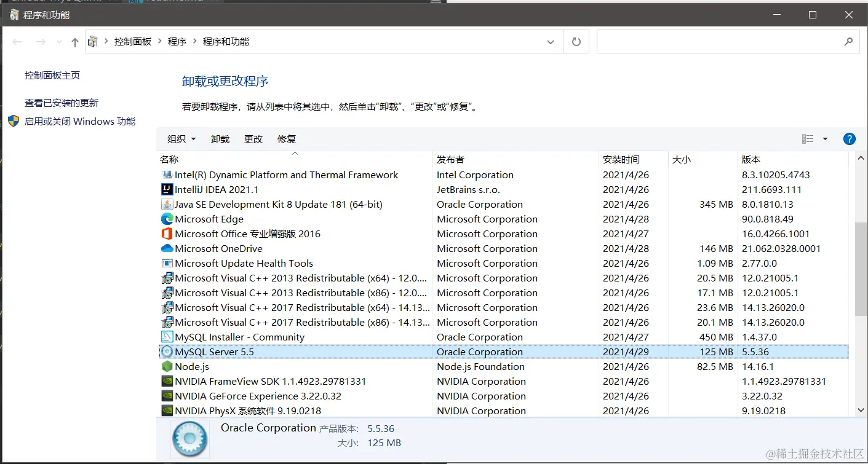Click the Microsoft Office 2016 icon
This screenshot has height=464, width=868.
coord(167,234)
